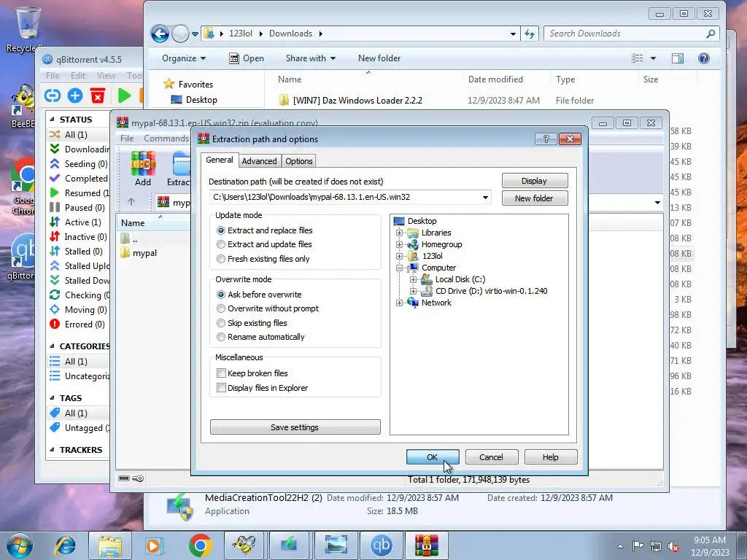This screenshot has width=747, height=560.
Task: Click the Explorer back arrow button
Action: click(x=160, y=34)
